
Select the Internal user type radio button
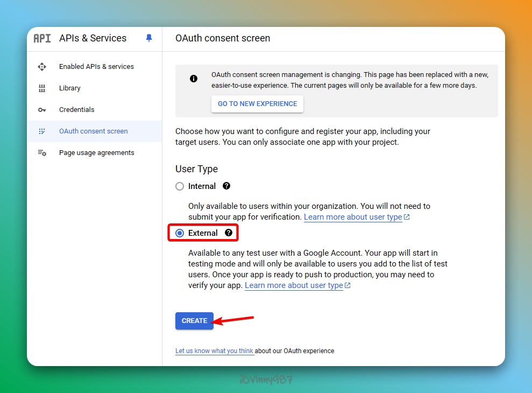click(180, 186)
